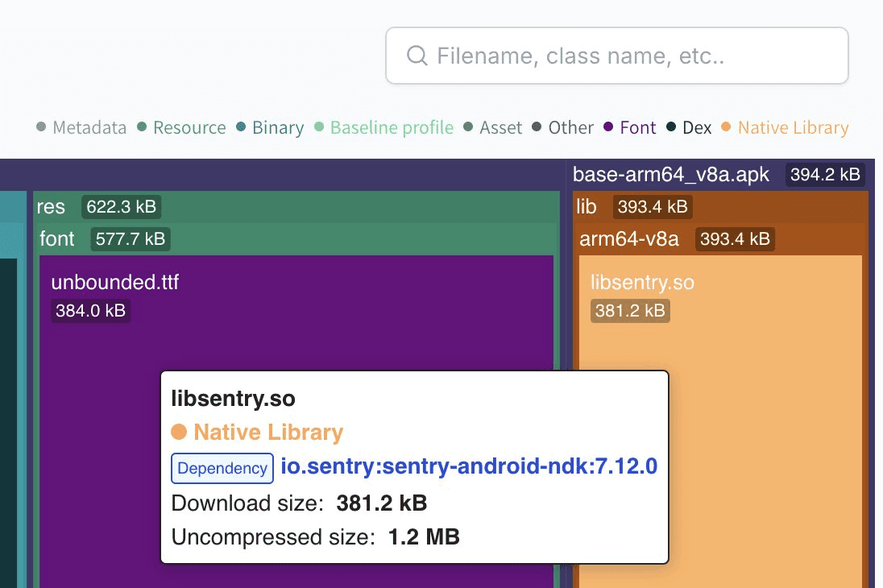The width and height of the screenshot is (883, 588).
Task: Click the orange Native Library dot in tooltip
Action: [179, 432]
